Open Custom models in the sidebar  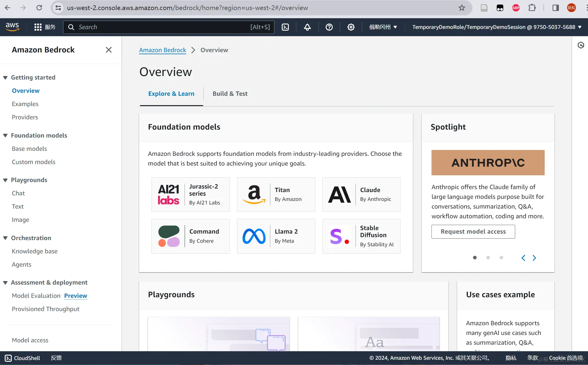[x=34, y=162]
